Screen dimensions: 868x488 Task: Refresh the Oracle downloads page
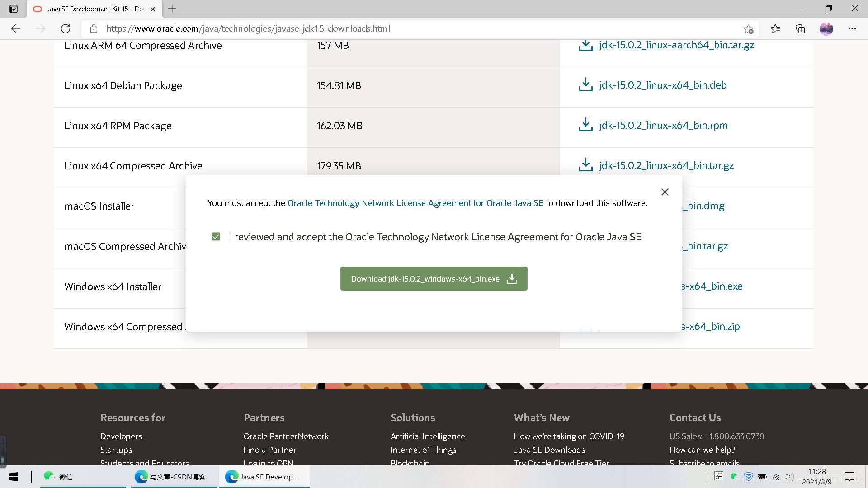tap(66, 29)
